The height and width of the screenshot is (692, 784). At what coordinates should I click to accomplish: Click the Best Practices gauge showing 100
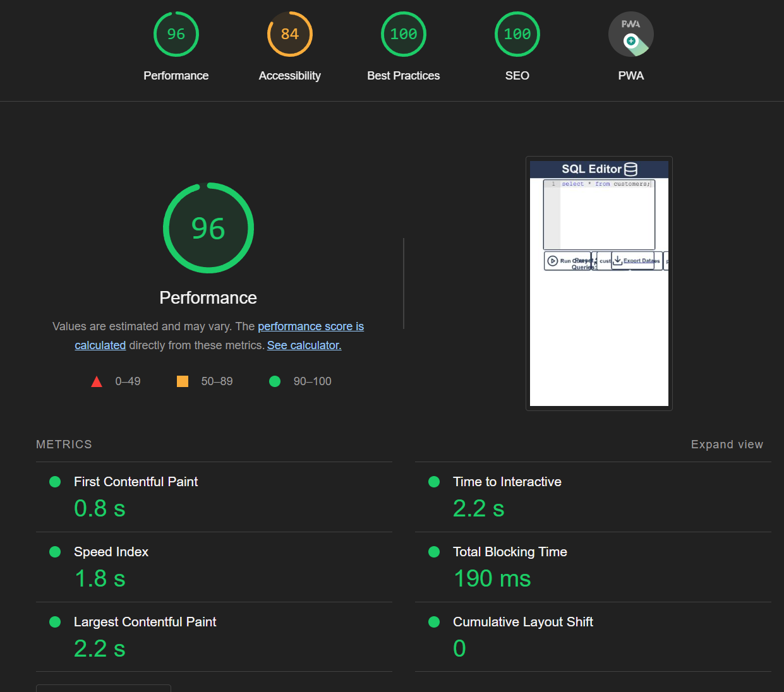403,34
